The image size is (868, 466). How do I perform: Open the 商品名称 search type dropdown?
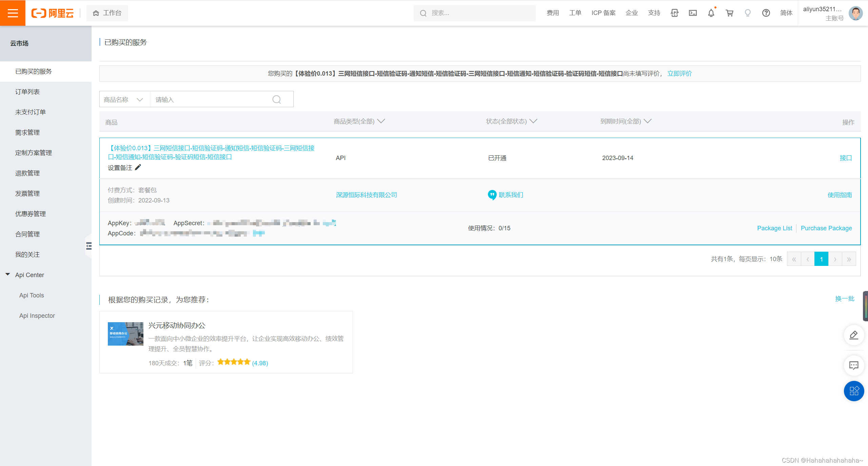[x=124, y=99]
